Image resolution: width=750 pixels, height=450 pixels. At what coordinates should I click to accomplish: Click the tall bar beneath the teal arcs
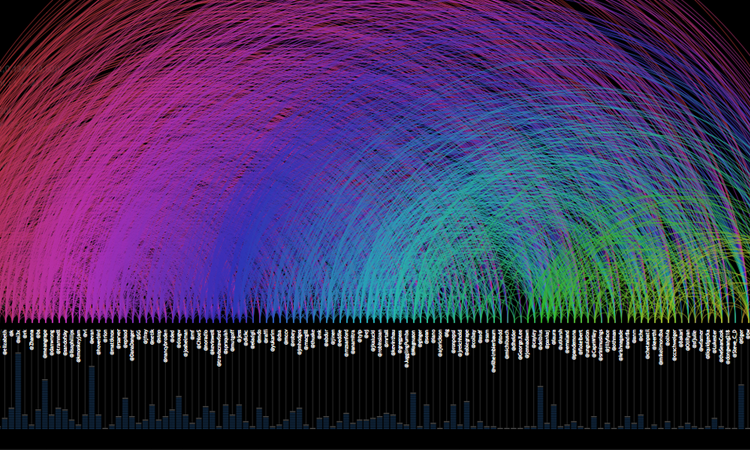(412, 410)
